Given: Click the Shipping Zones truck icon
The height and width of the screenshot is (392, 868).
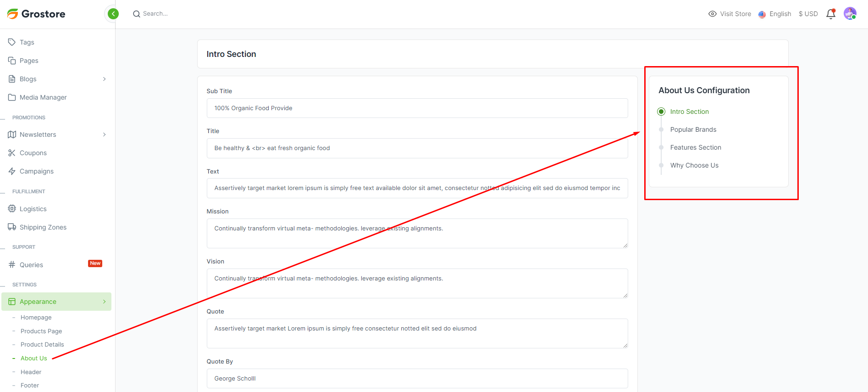Looking at the screenshot, I should coord(12,227).
